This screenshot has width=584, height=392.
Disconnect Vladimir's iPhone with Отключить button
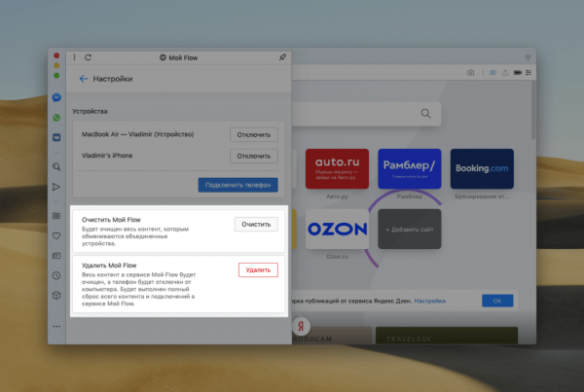254,156
